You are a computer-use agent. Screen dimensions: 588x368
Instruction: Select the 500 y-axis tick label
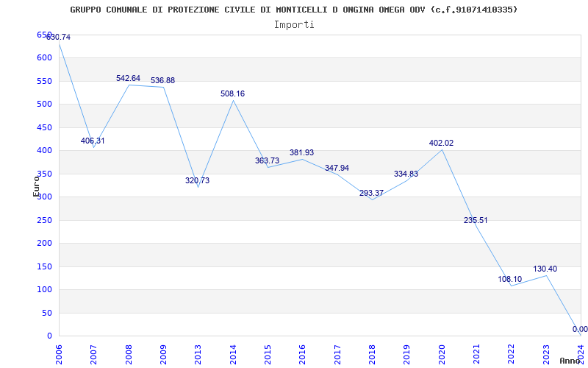coord(43,104)
